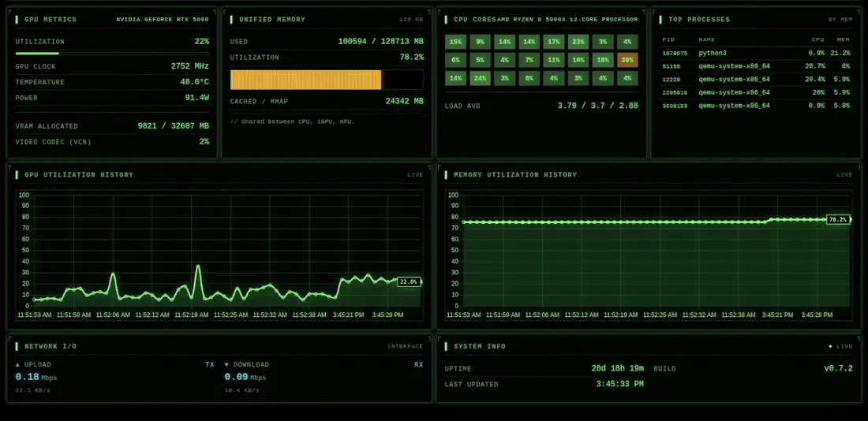Select process with PID 51155

tap(756, 66)
